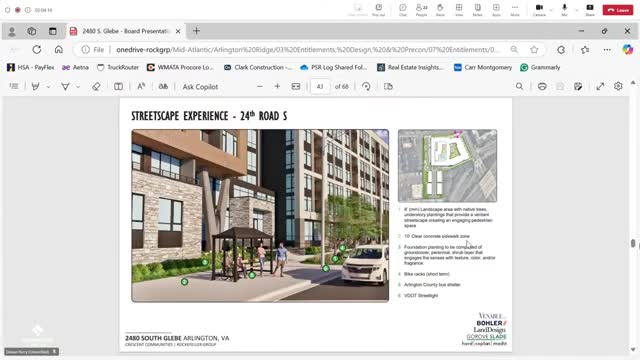This screenshot has width=640, height=360.
Task: Show the People participants list
Action: click(421, 10)
